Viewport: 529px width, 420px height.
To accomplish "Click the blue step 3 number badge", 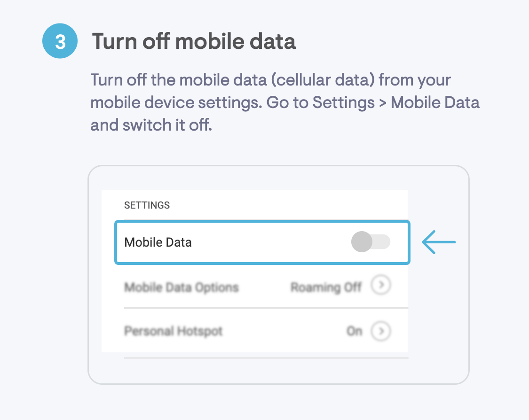I will 60,41.
